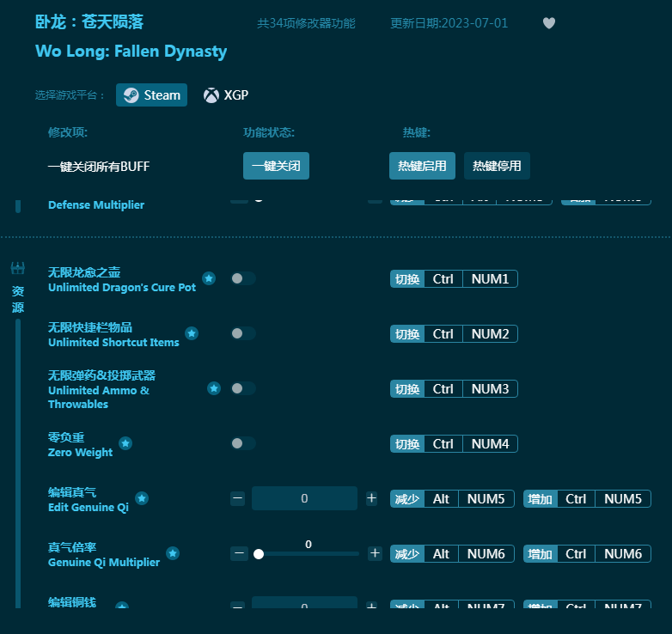Image resolution: width=672 pixels, height=634 pixels.
Task: Switch to the XGP platform tab
Action: (x=226, y=95)
